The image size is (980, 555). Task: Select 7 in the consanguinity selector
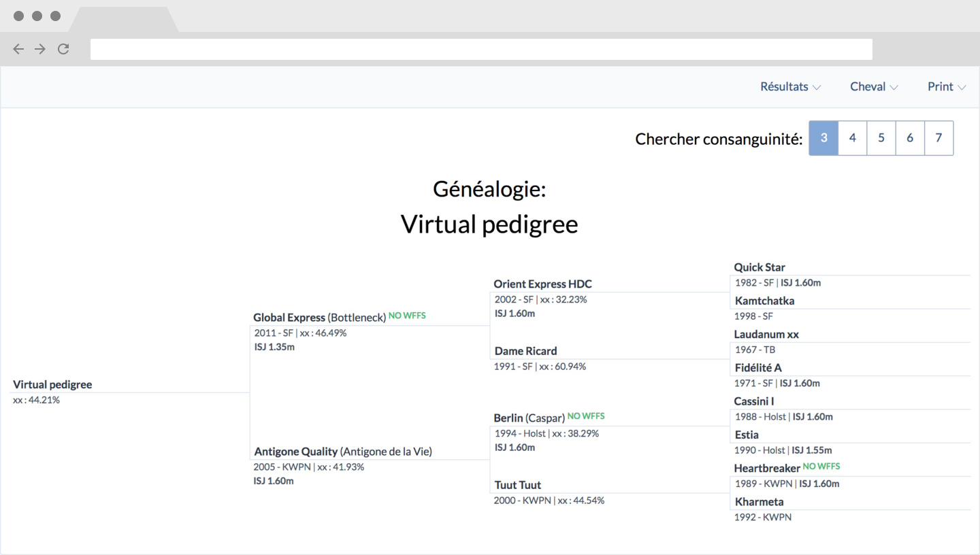tap(938, 138)
